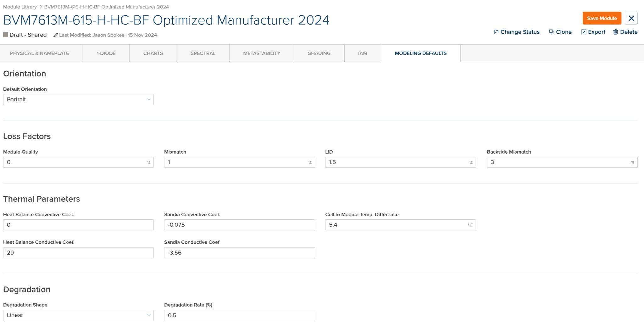This screenshot has width=644, height=327.
Task: Click the Save Module button
Action: pyautogui.click(x=602, y=18)
